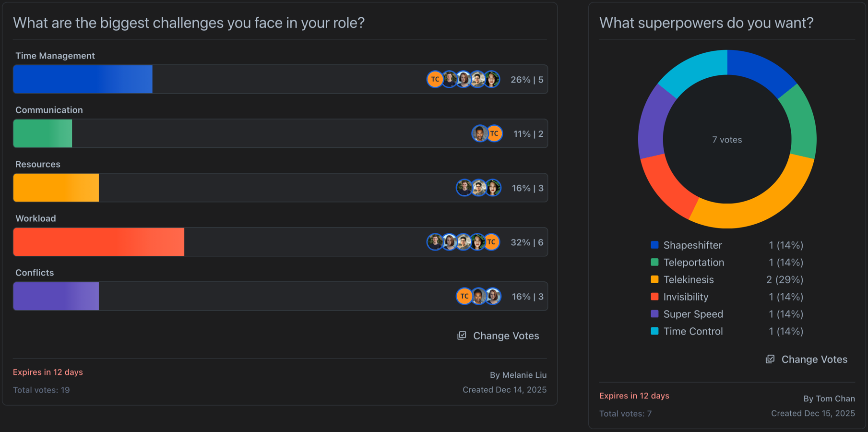Click Change Votes in the challenges poll

[506, 336]
